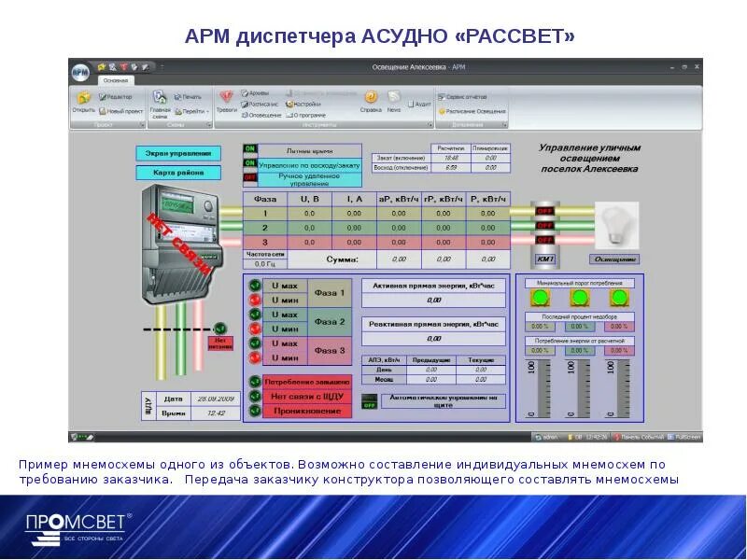Switch the yellow phase 1 contactor OFF indicator

544,211
